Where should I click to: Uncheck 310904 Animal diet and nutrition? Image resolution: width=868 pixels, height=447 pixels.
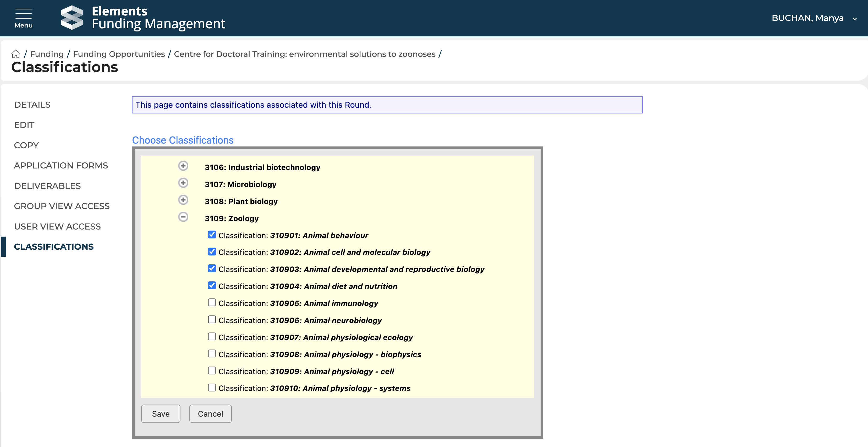tap(212, 286)
